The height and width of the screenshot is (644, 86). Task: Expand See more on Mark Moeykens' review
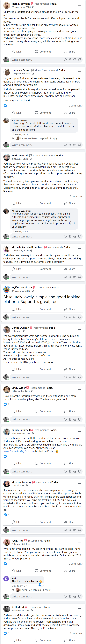pos(9,45)
